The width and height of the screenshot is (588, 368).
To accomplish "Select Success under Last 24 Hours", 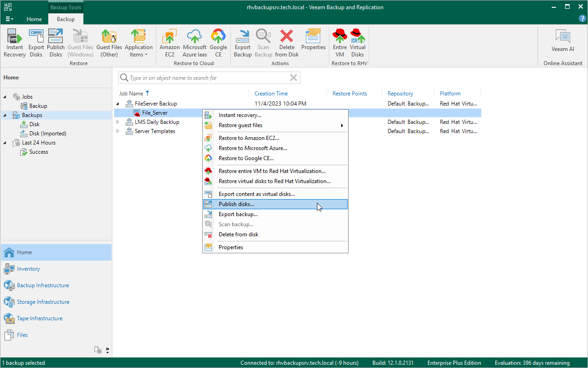I will [39, 152].
